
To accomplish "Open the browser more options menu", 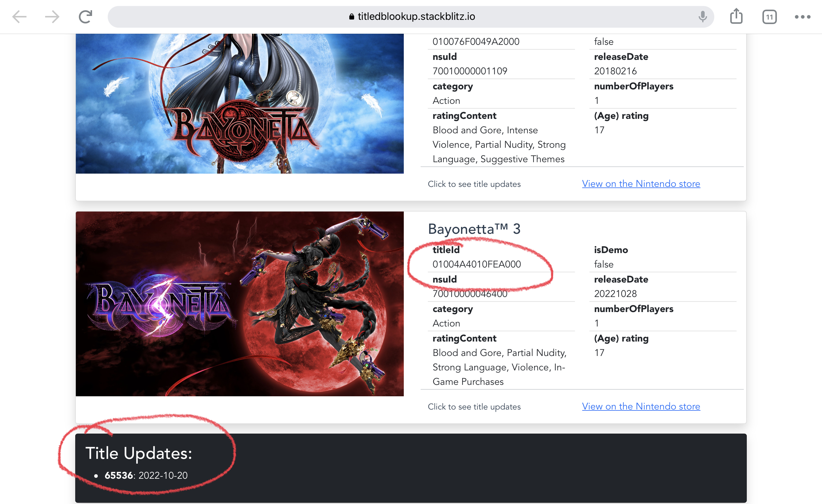I will click(802, 17).
